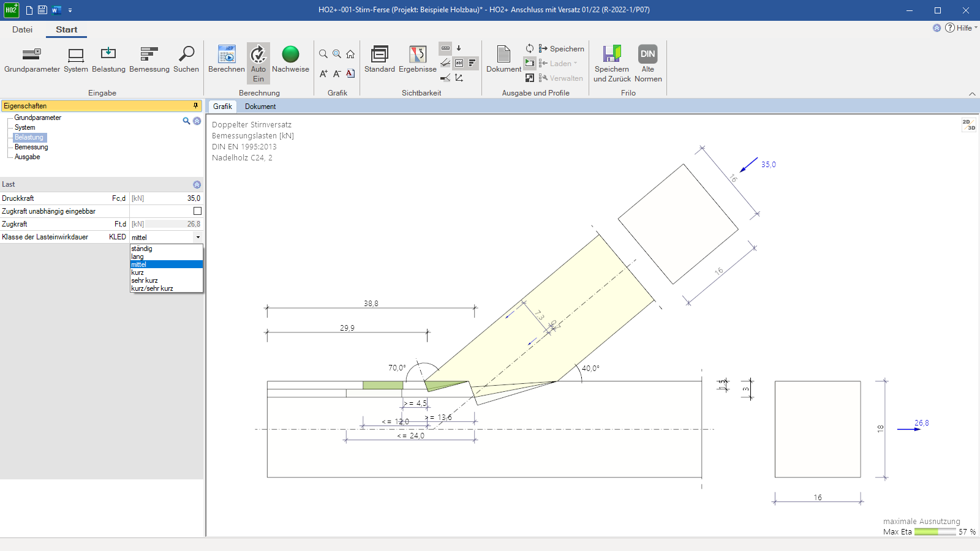Choose 'kurz/sehr kurz' load duration option
980x551 pixels.
166,288
